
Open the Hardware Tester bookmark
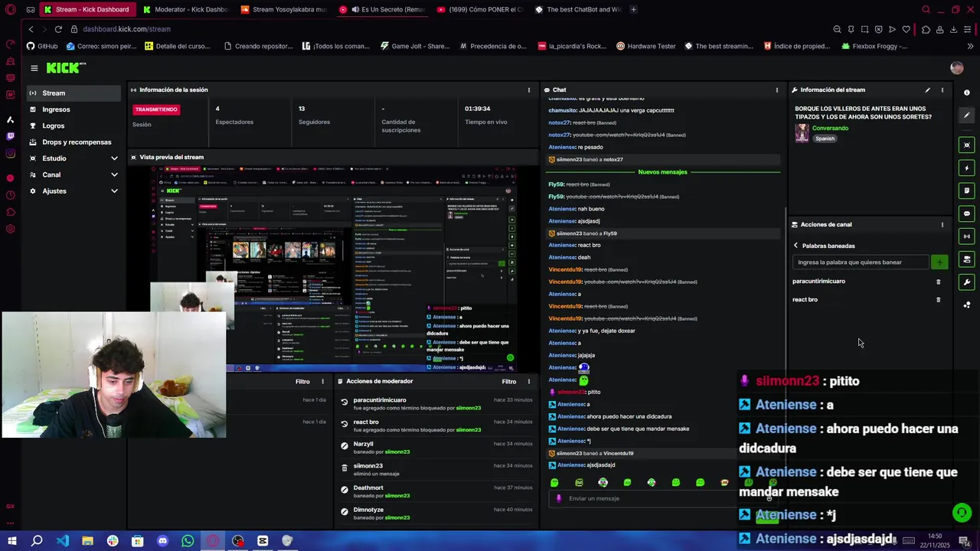coord(646,46)
